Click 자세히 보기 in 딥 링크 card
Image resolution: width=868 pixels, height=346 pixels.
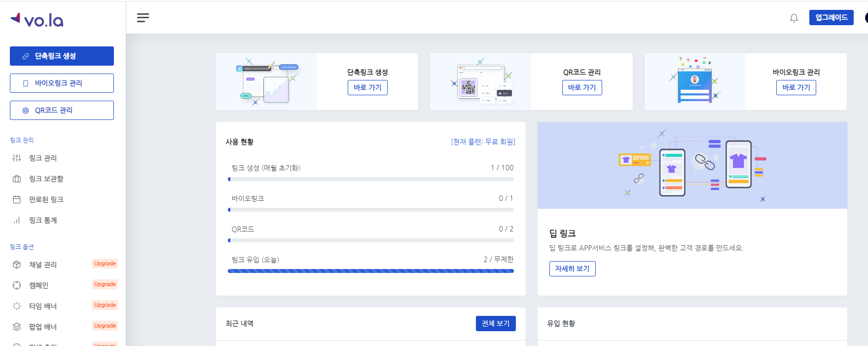pyautogui.click(x=573, y=269)
